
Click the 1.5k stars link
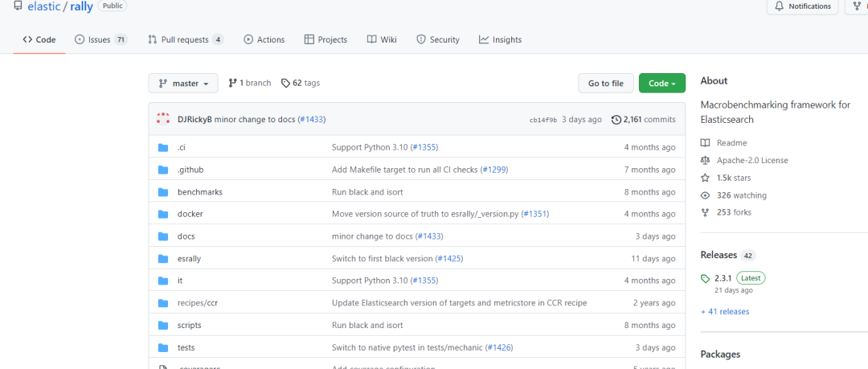(x=734, y=178)
